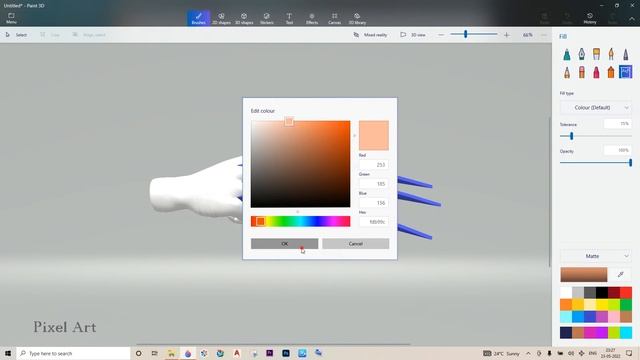Pick the green palette swatch
640x360 pixels.
click(x=626, y=304)
